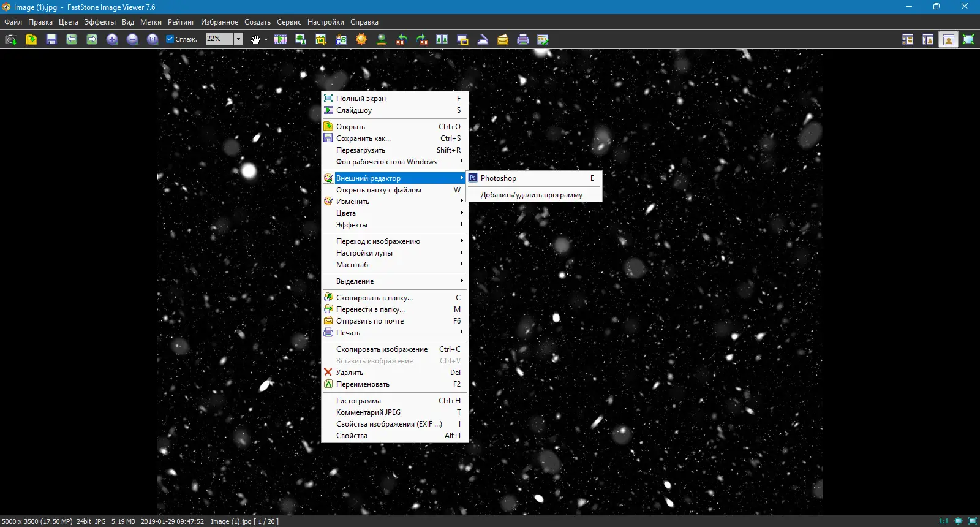Open the Настройки menu
This screenshot has height=527, width=980.
coord(326,22)
